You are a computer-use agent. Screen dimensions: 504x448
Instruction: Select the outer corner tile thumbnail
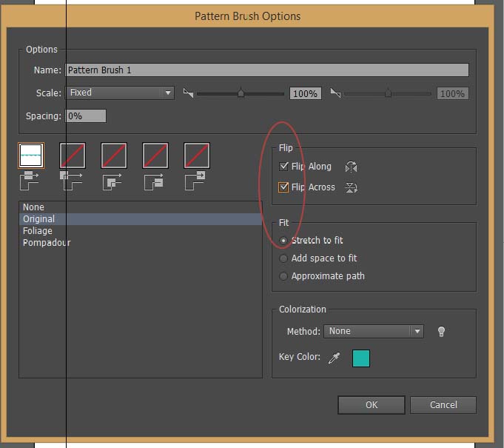(73, 156)
